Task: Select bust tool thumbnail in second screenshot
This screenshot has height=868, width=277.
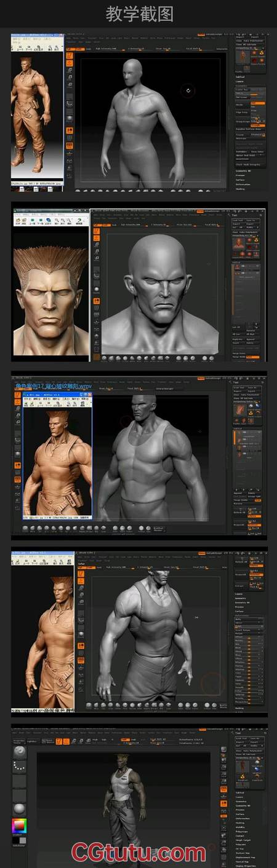Action: (239, 243)
